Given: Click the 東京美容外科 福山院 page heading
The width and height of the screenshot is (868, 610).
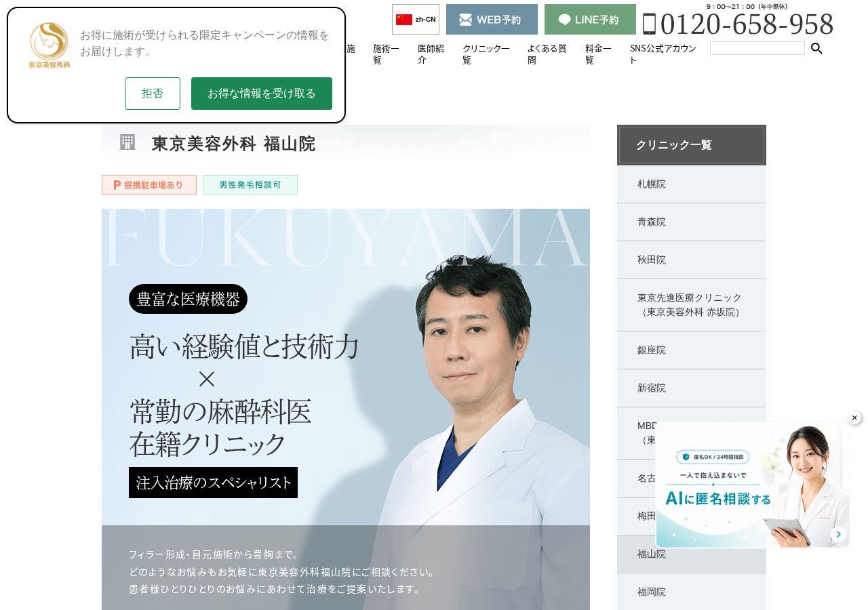Looking at the screenshot, I should pos(233,144).
